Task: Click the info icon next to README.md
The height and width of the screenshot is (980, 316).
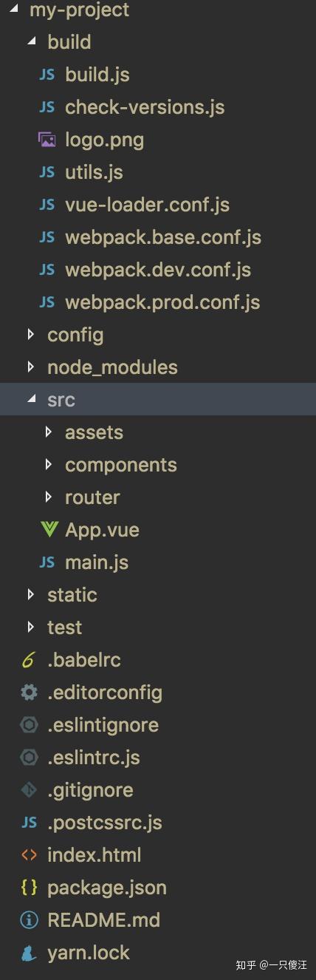Action: click(x=29, y=919)
